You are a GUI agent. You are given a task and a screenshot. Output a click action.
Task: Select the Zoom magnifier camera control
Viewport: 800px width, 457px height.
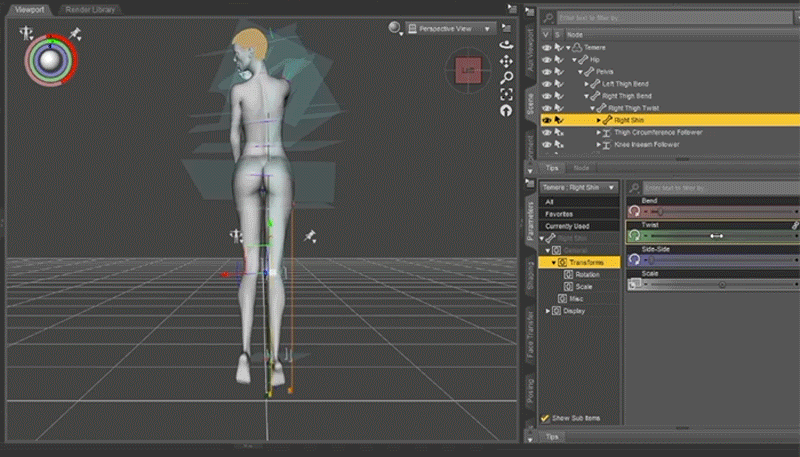[x=506, y=78]
